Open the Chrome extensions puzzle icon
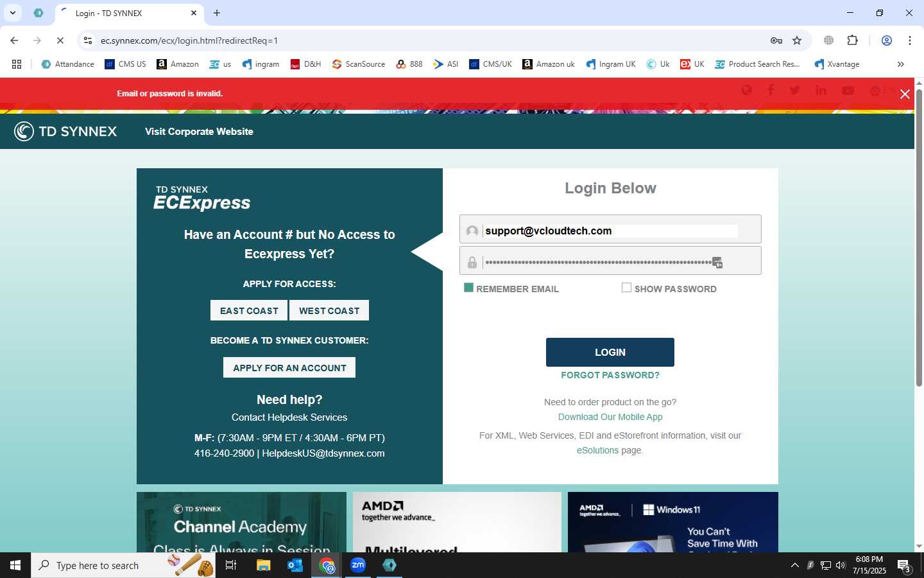The height and width of the screenshot is (578, 924). point(852,40)
